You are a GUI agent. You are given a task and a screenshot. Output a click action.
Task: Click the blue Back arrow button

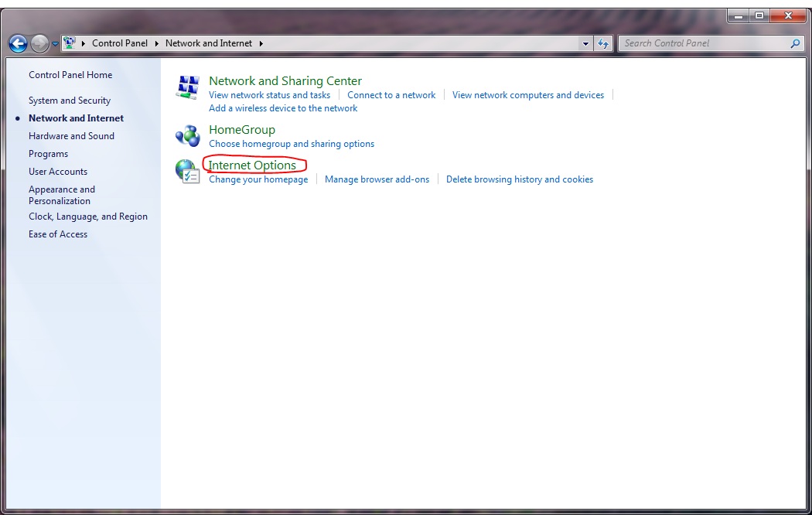click(18, 43)
